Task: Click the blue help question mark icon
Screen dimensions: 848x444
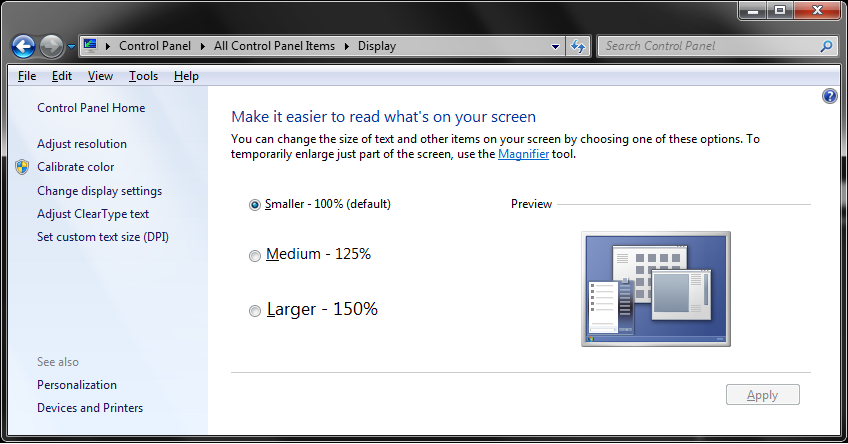Action: (830, 96)
